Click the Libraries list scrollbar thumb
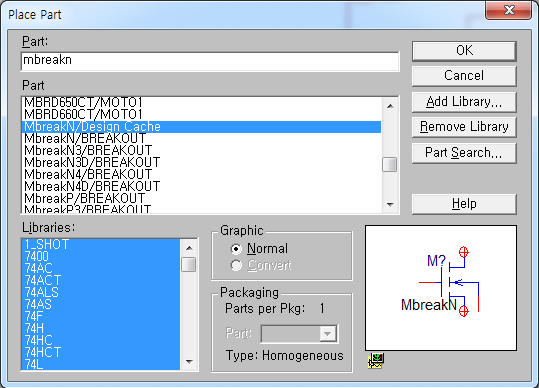This screenshot has width=539, height=388. click(189, 265)
